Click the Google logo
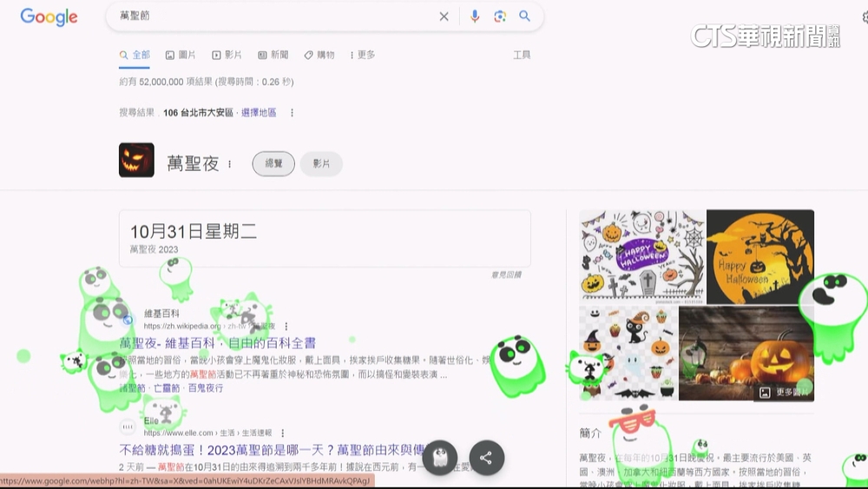Image resolution: width=868 pixels, height=489 pixels. tap(49, 17)
